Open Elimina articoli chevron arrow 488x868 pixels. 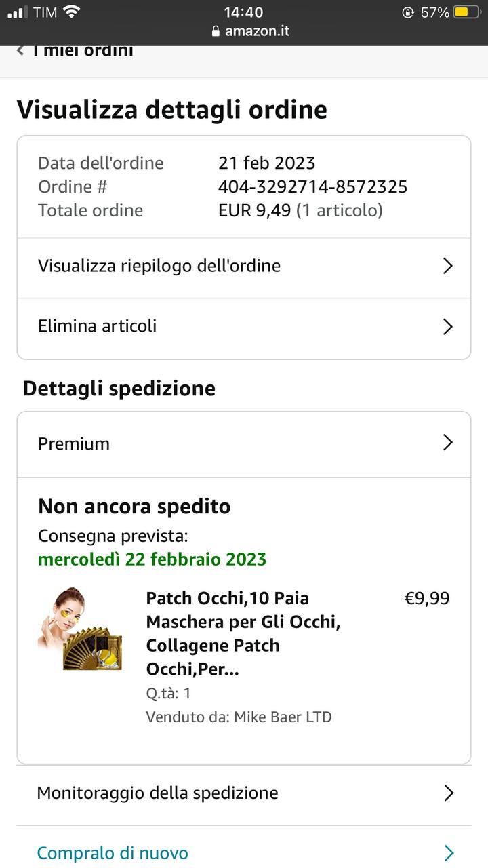click(447, 327)
